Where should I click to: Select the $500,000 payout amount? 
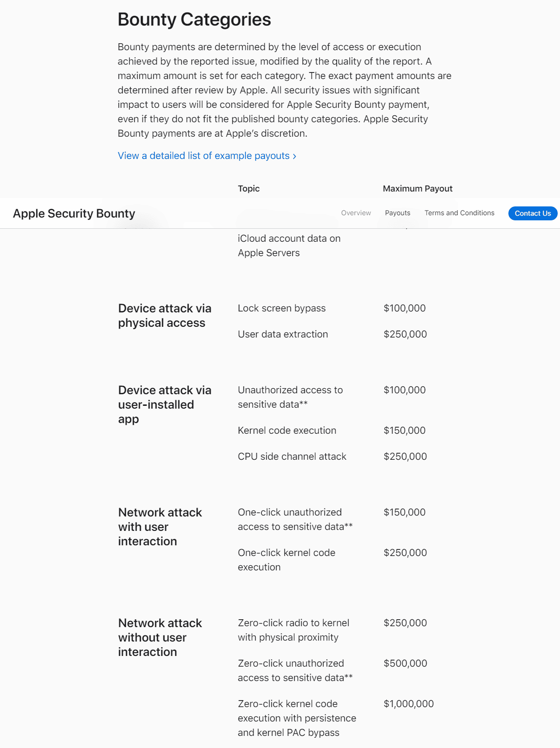pyautogui.click(x=405, y=663)
